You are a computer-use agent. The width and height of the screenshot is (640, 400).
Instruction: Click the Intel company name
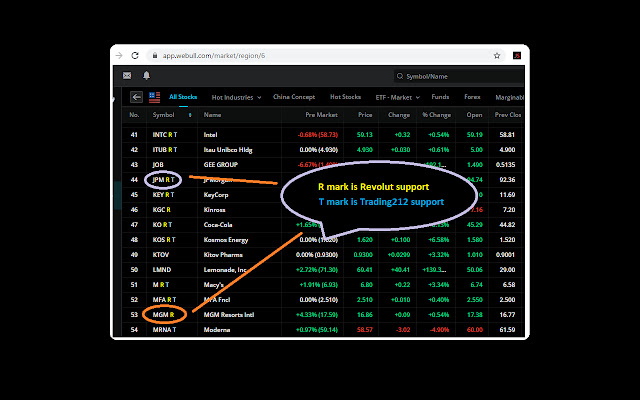pyautogui.click(x=211, y=135)
